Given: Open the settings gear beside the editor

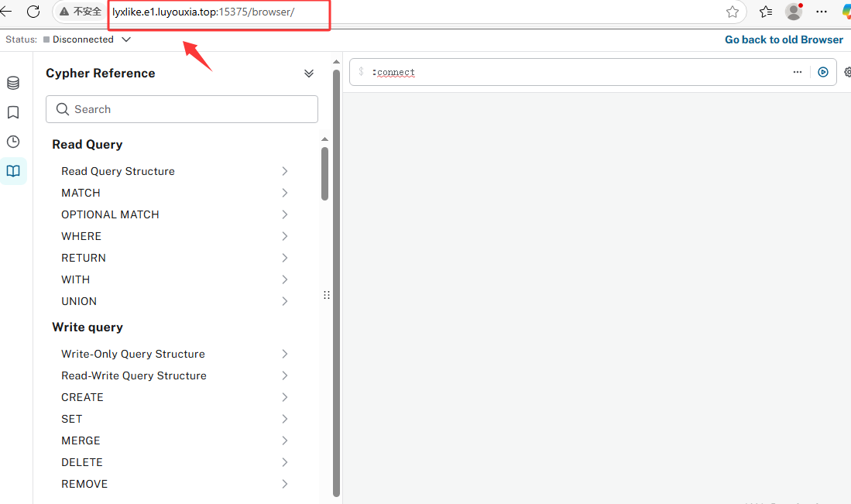Looking at the screenshot, I should click(848, 72).
